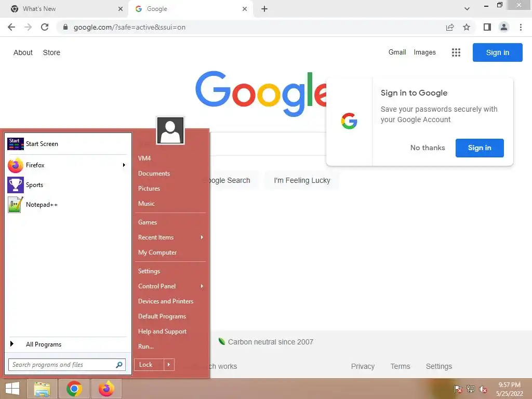This screenshot has width=532, height=399.
Task: Click the blue Sign in button at top right
Action: [497, 52]
